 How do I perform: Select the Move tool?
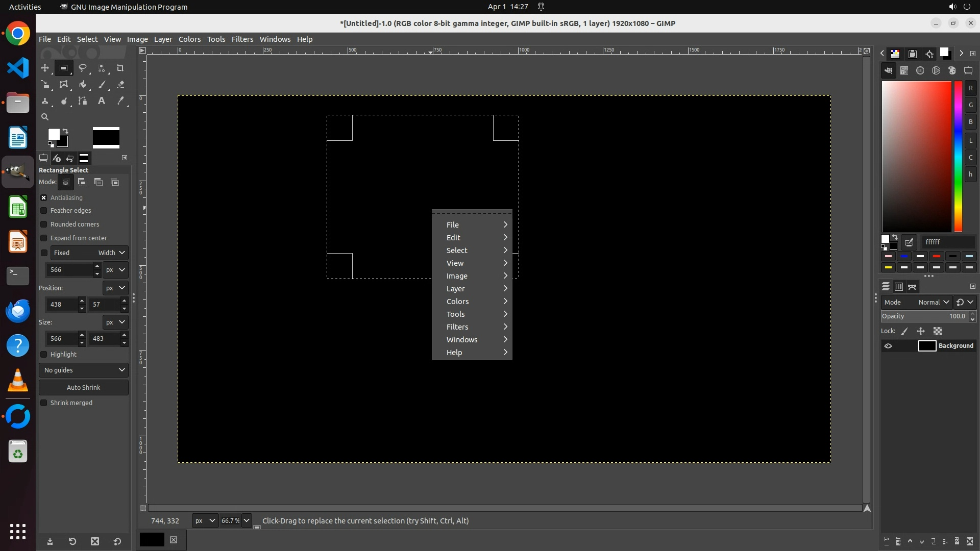[45, 68]
